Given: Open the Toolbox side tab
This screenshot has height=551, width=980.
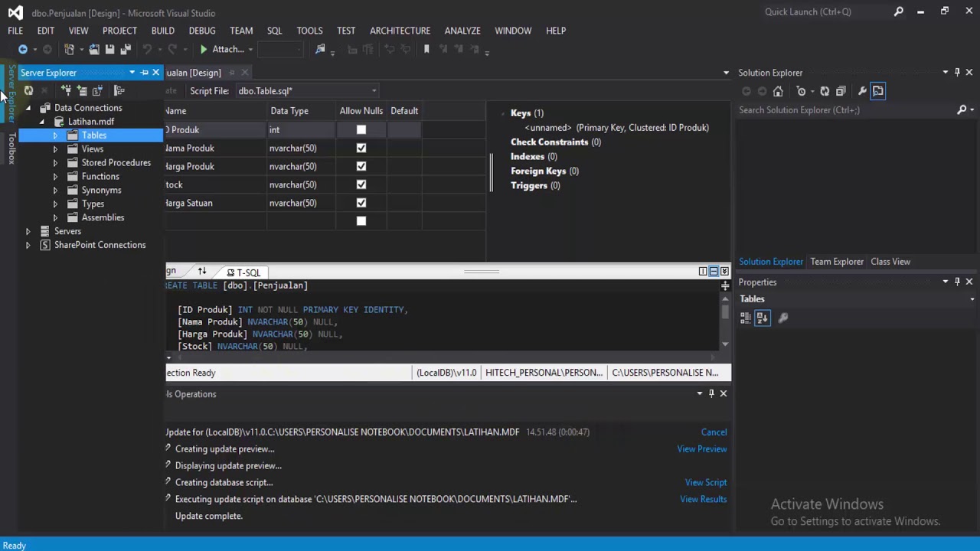Looking at the screenshot, I should (x=11, y=148).
